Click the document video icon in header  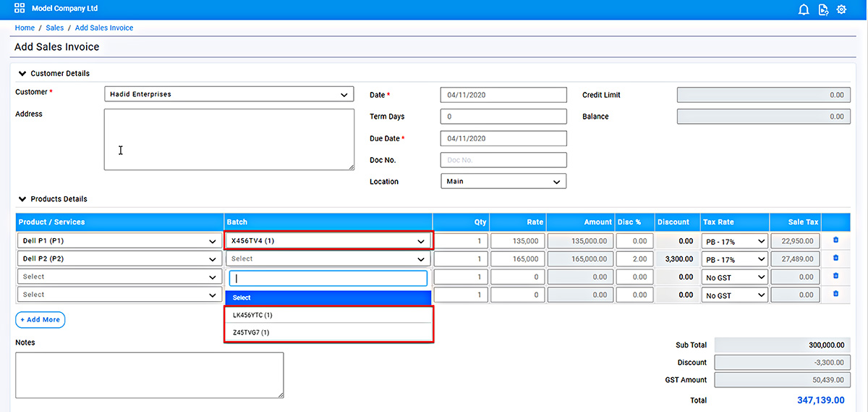coord(823,9)
